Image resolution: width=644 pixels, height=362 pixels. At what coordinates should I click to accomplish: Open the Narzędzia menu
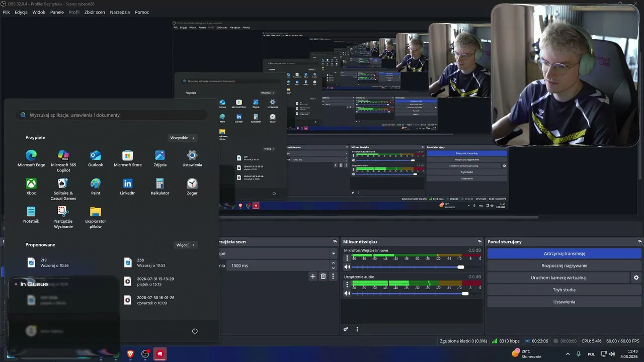coord(120,12)
